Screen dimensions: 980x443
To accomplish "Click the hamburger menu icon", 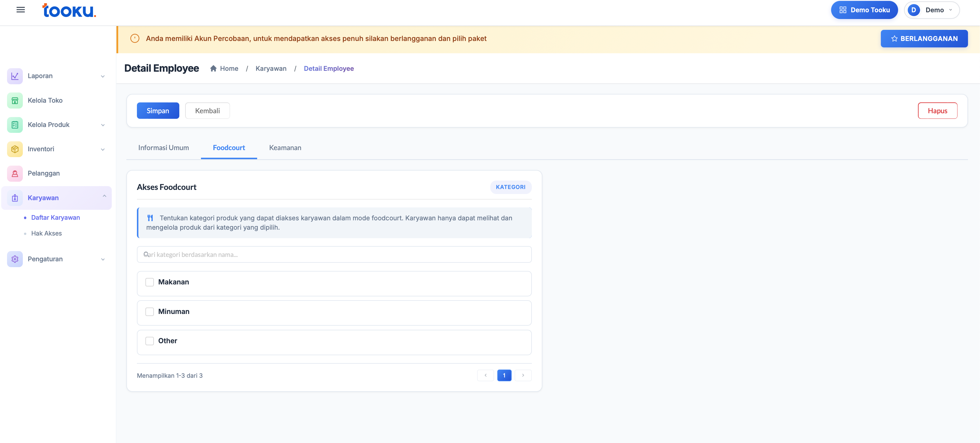I will [20, 10].
